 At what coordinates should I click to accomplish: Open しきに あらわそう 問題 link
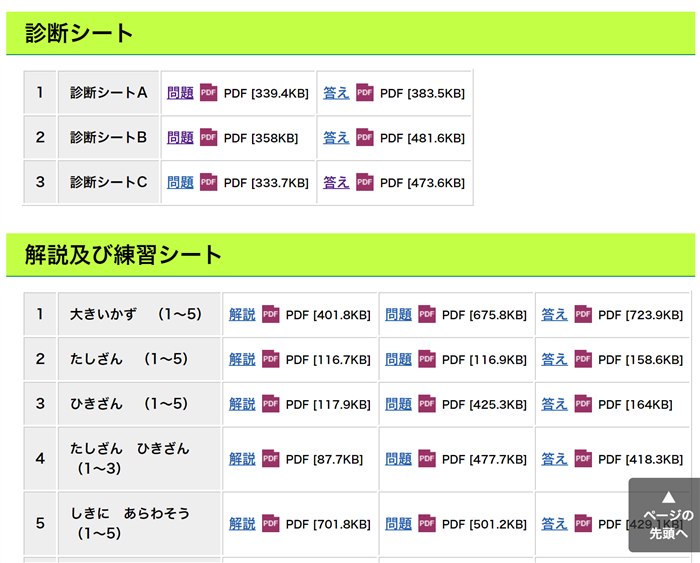tap(398, 524)
